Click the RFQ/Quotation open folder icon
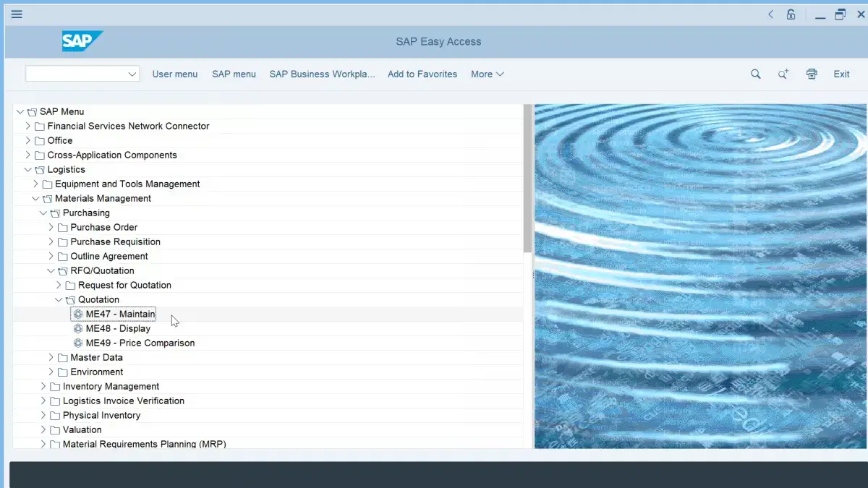The height and width of the screenshot is (488, 868). 63,270
